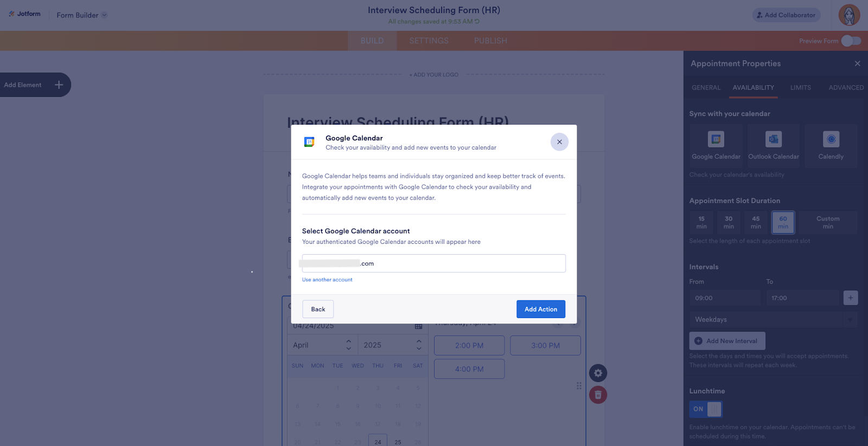The width and height of the screenshot is (868, 446).
Task: Click Add Collaborator button
Action: point(786,15)
